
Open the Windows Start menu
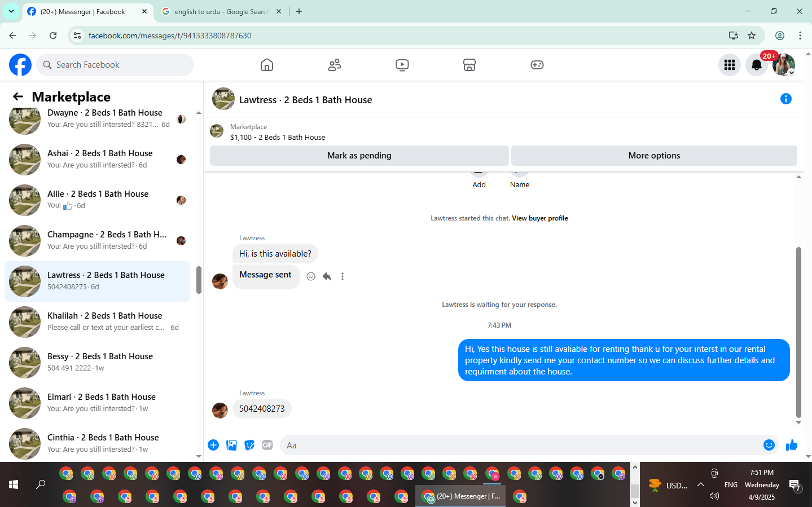14,484
